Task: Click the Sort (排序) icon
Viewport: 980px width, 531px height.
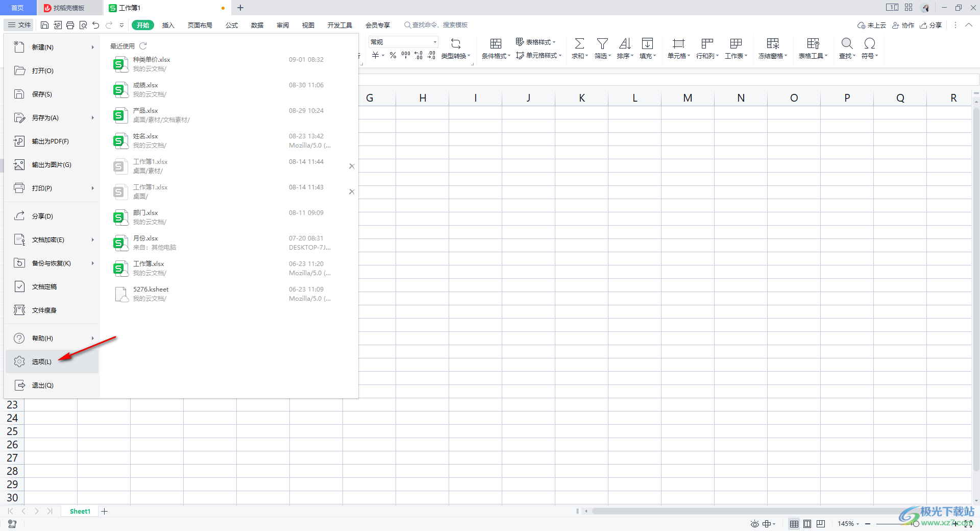Action: [x=625, y=43]
